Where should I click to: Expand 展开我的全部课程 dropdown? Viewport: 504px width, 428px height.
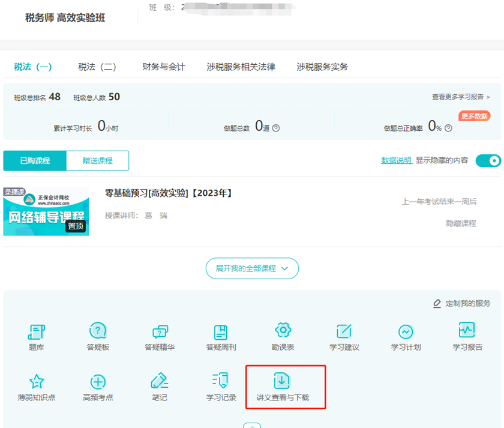(253, 268)
